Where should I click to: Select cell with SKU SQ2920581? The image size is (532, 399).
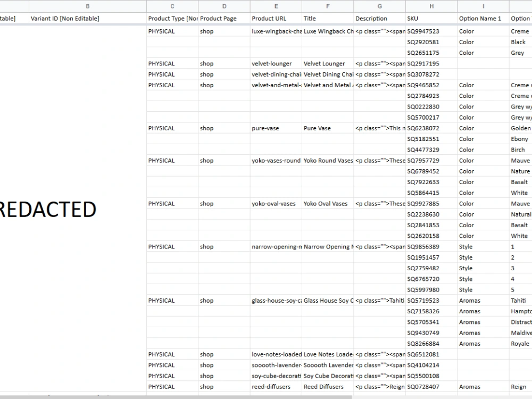click(431, 42)
